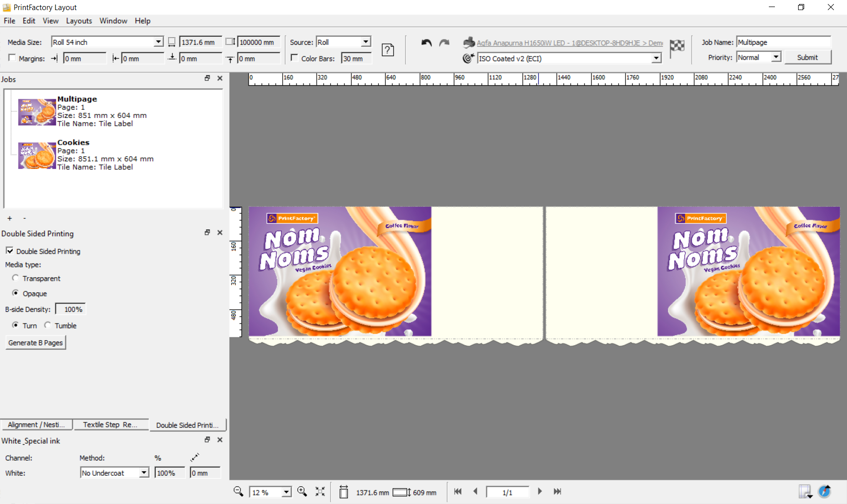Click the zoom in magnifier icon

[302, 491]
